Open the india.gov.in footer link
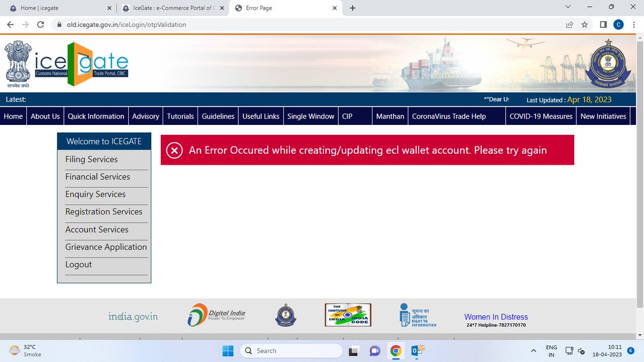This screenshot has height=362, width=644. coord(133,316)
